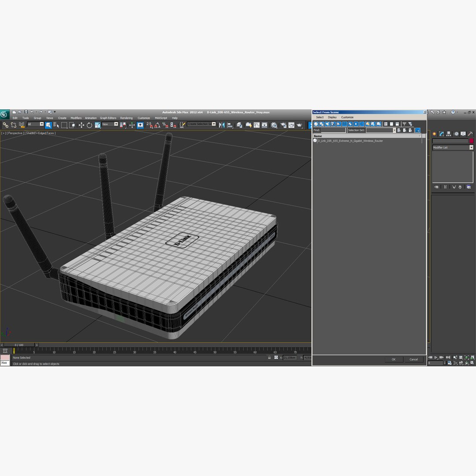Toggle Display Lights filter in Select From Scene

click(x=327, y=124)
